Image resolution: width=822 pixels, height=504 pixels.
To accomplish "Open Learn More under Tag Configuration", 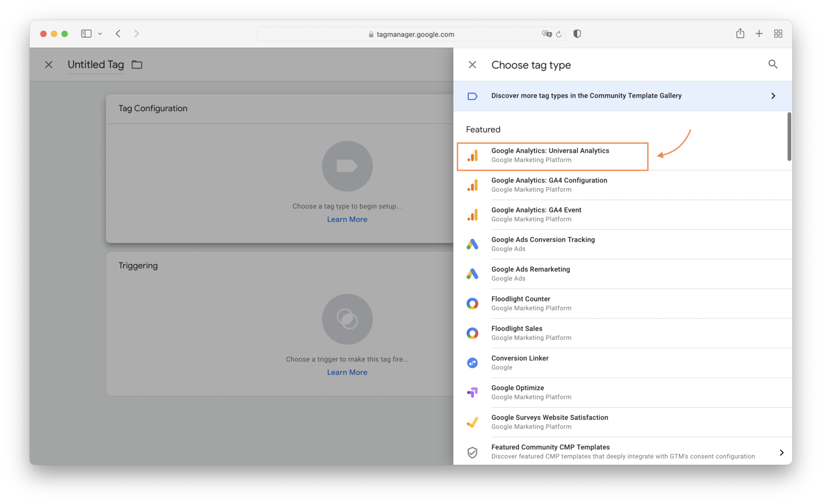I will (x=347, y=219).
